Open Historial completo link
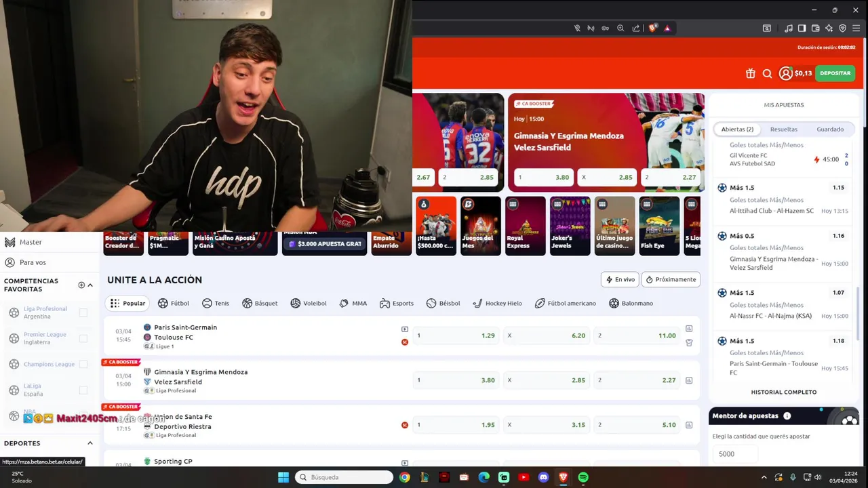 [783, 392]
